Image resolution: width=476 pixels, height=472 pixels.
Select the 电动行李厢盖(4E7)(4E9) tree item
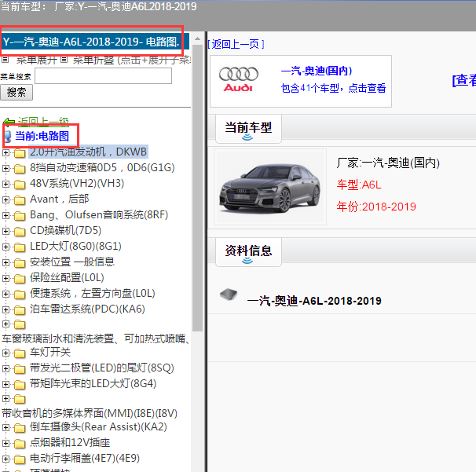click(85, 459)
